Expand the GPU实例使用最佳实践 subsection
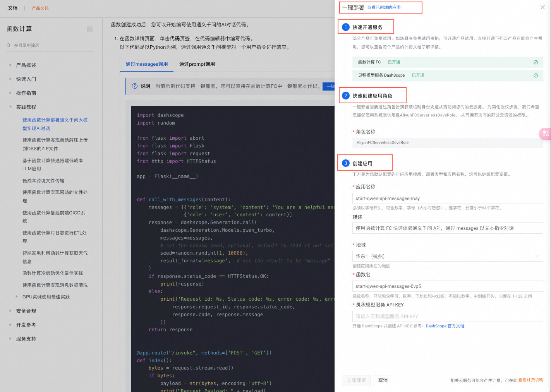This screenshot has width=551, height=392. click(x=17, y=297)
